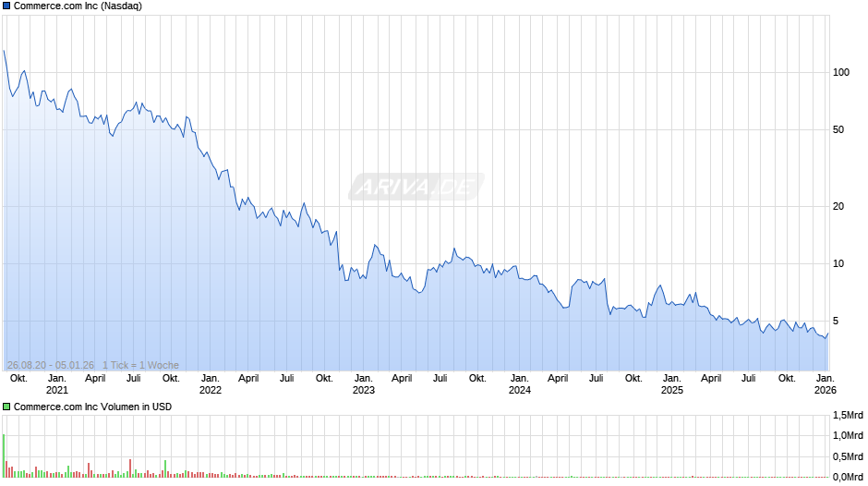
Task: Click the 'Jan. 2021' time axis label
Action: (57, 384)
